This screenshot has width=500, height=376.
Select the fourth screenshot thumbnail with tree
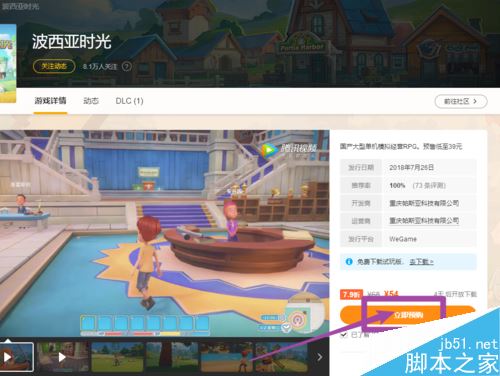click(x=172, y=357)
